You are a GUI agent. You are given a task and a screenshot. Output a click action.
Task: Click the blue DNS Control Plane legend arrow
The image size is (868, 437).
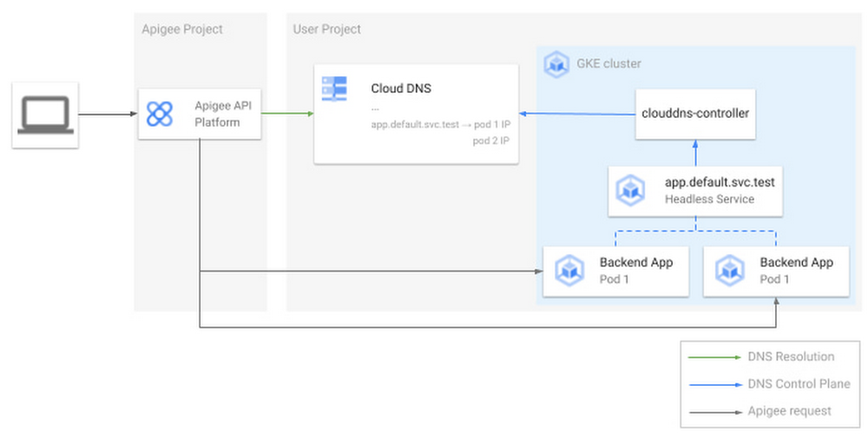pos(714,384)
